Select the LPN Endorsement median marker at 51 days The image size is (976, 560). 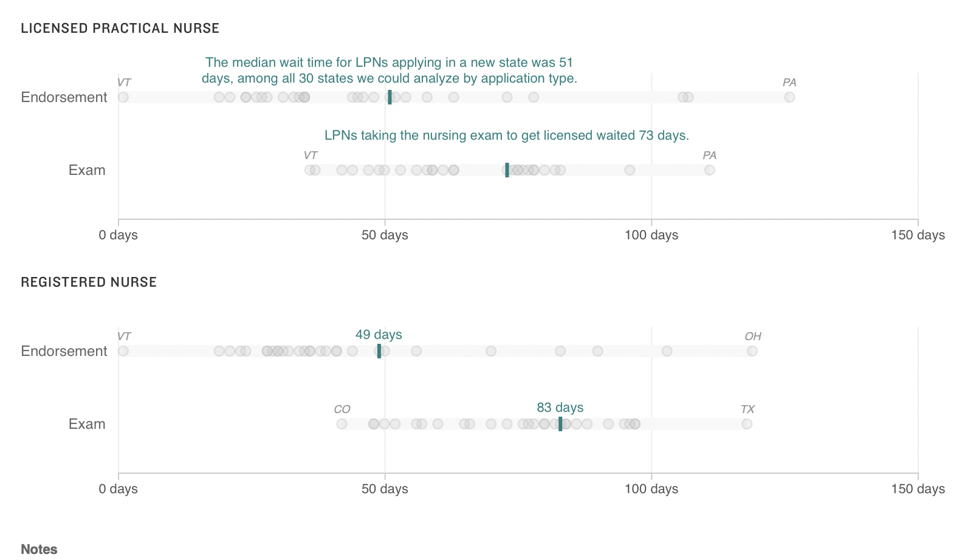(x=390, y=97)
